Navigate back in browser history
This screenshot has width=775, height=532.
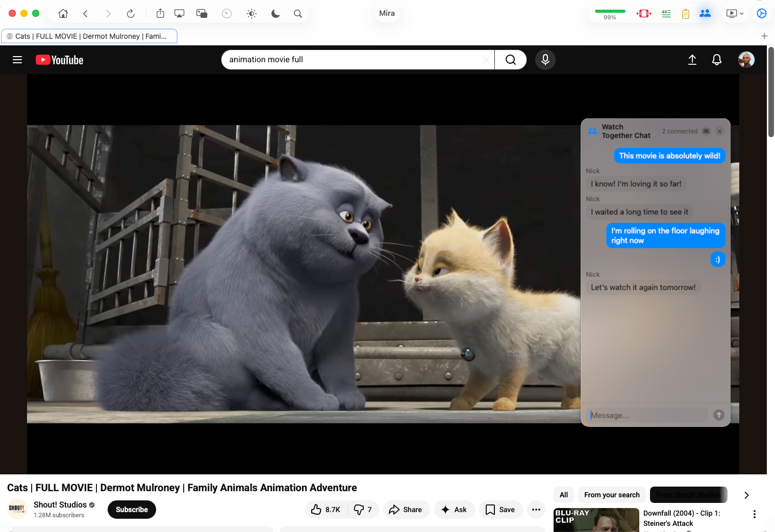pyautogui.click(x=86, y=14)
